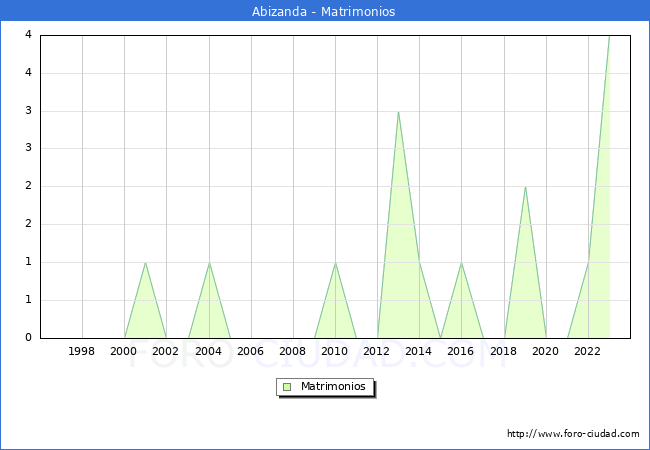The height and width of the screenshot is (450, 650).
Task: Select the 2020 x-axis label
Action: 546,351
